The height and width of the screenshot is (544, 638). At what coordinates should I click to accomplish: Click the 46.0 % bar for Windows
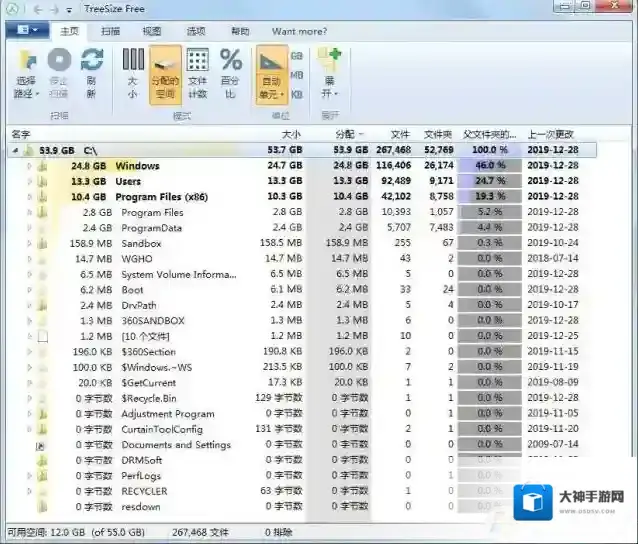(491, 166)
